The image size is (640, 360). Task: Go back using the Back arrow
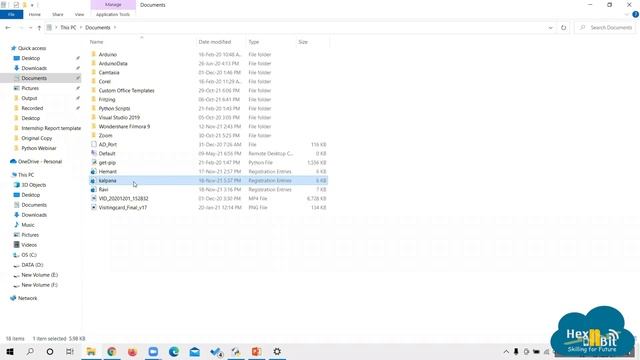click(x=8, y=27)
